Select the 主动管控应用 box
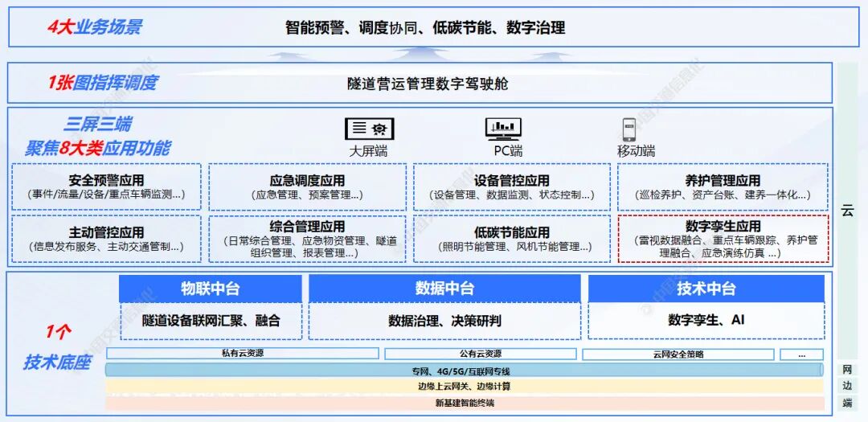 point(106,239)
